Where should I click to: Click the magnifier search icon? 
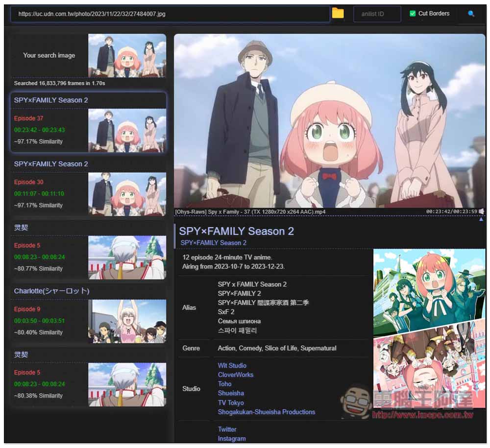point(471,13)
